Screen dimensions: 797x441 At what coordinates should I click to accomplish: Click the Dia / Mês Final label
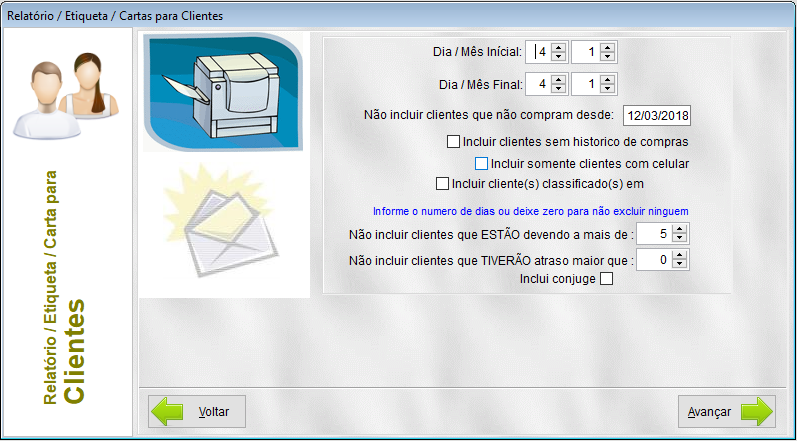tap(481, 85)
